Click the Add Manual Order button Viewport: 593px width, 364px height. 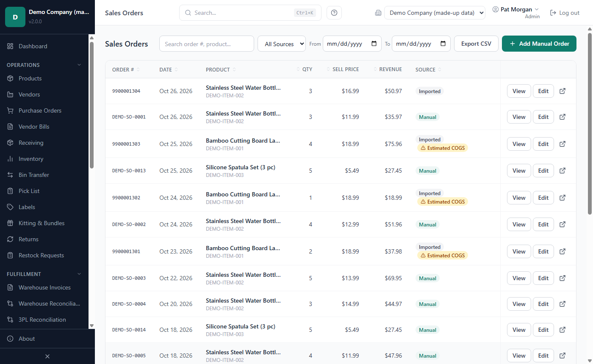[x=539, y=44]
